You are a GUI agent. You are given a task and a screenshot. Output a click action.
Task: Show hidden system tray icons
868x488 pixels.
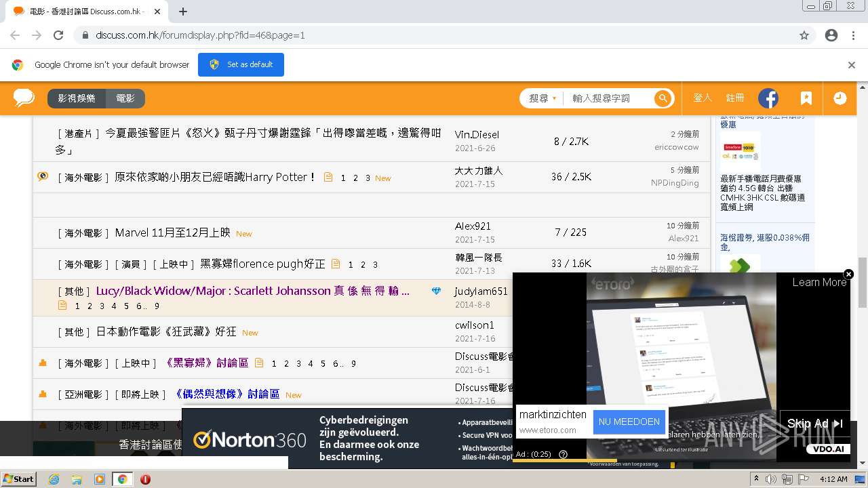click(x=757, y=479)
